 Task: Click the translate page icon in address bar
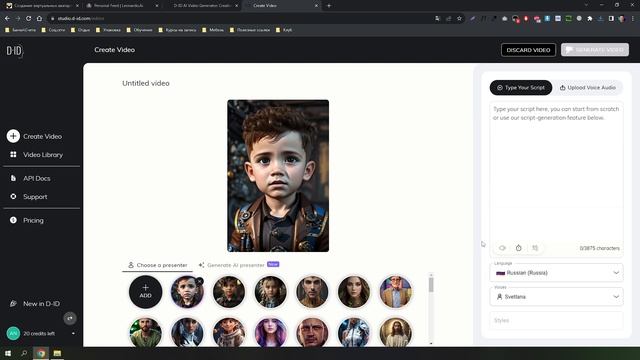click(438, 18)
